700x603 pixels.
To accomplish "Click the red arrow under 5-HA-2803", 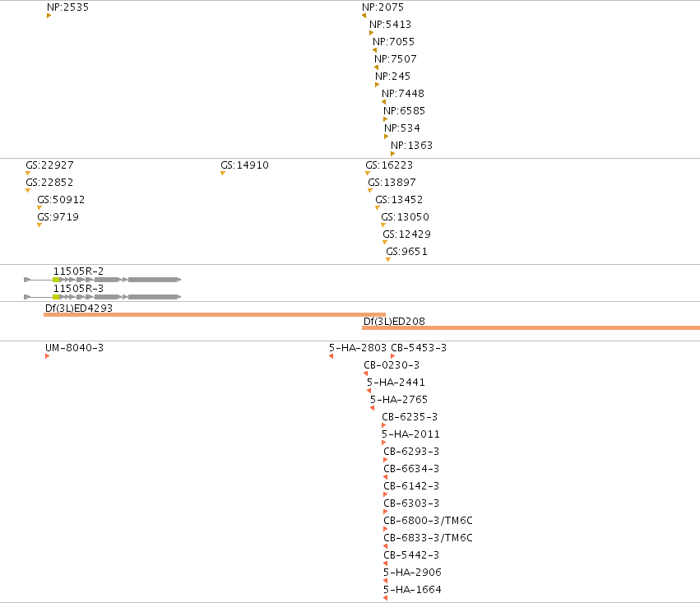I will (x=331, y=356).
